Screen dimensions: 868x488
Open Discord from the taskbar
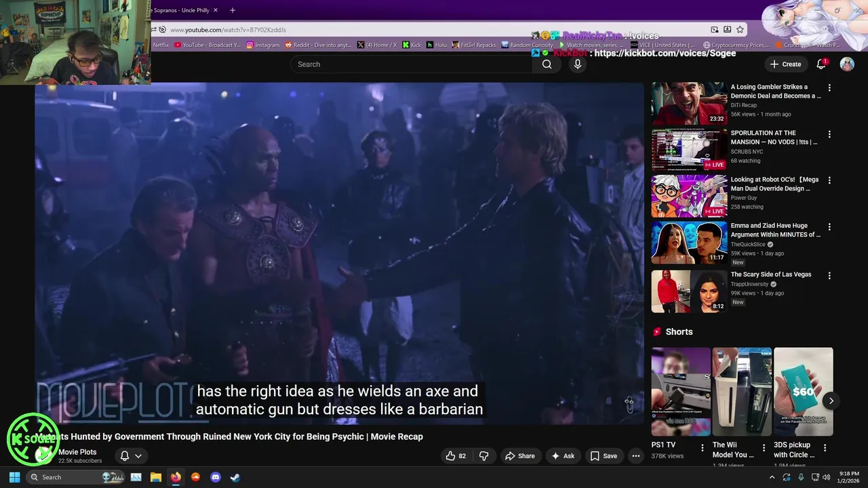tap(216, 477)
